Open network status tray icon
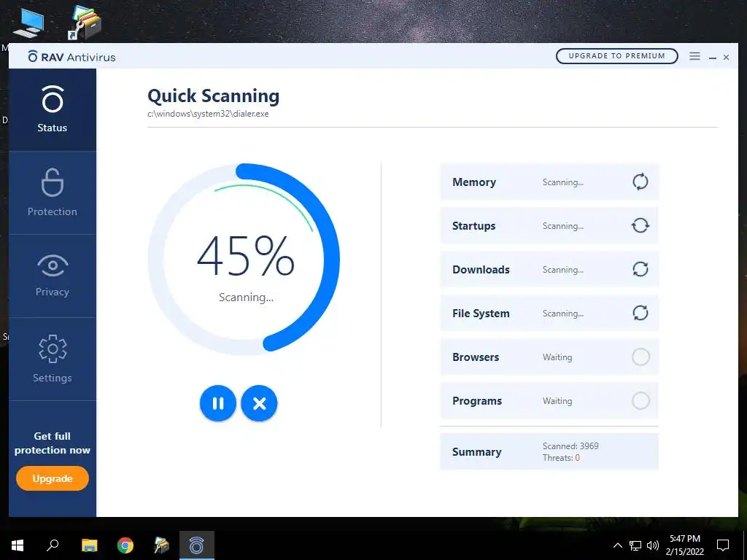 [635, 545]
